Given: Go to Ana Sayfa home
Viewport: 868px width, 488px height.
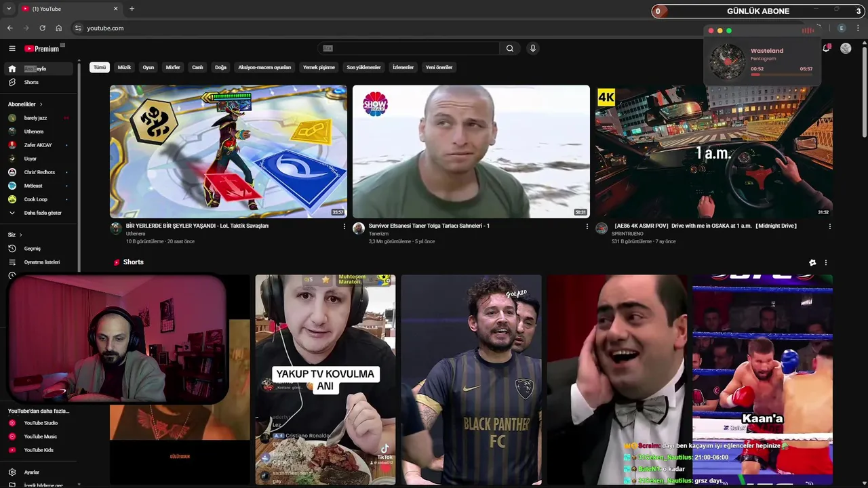Looking at the screenshot, I should 39,68.
